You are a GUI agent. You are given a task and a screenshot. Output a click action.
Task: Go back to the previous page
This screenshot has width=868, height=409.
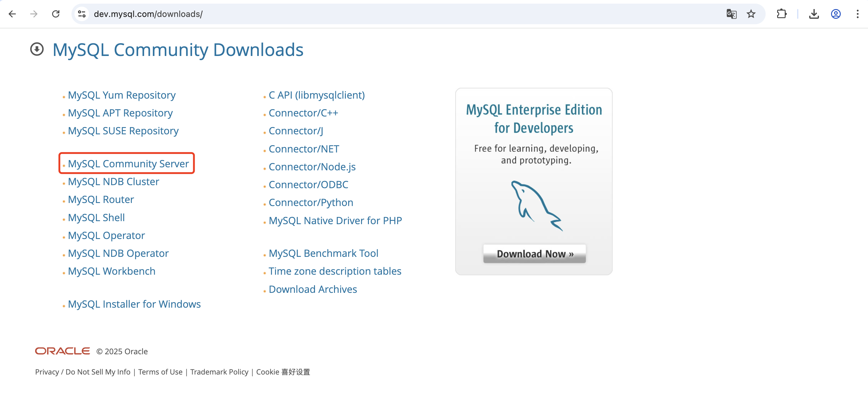12,14
